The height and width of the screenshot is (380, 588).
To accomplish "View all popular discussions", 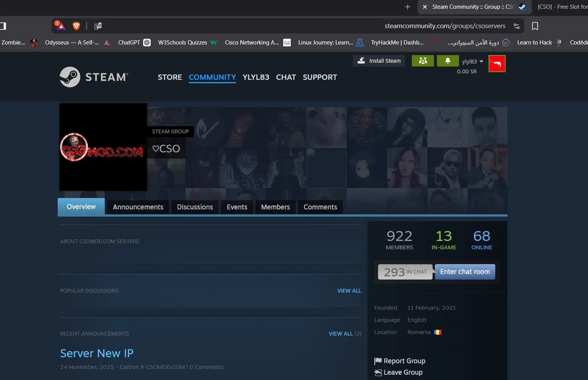I will pos(349,291).
